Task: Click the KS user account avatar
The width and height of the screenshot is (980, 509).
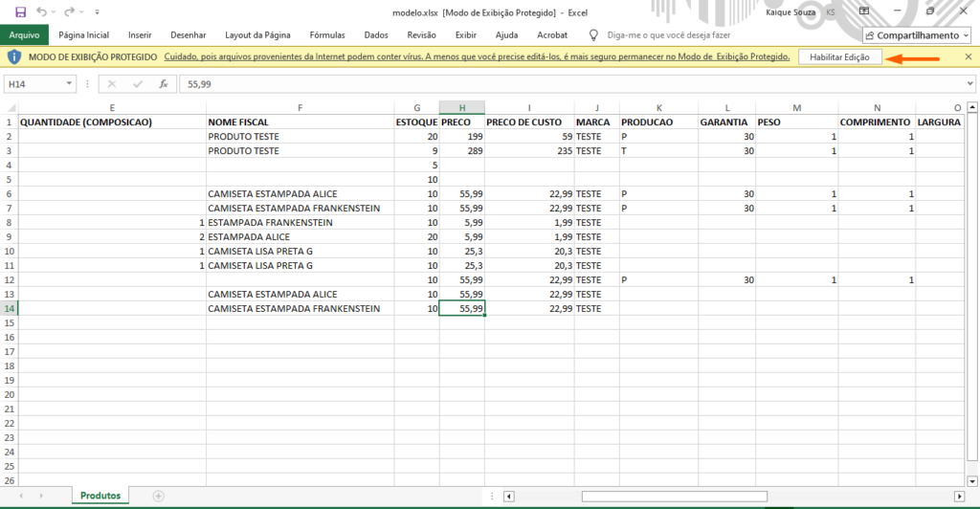Action: pyautogui.click(x=829, y=11)
